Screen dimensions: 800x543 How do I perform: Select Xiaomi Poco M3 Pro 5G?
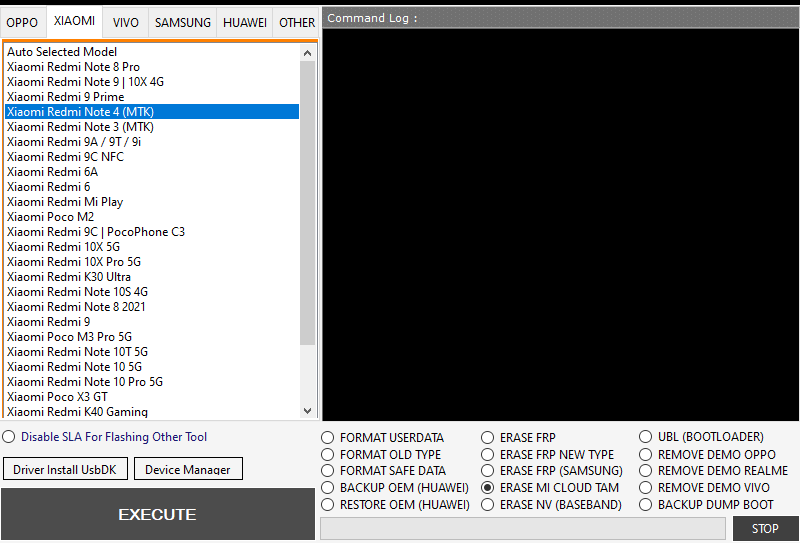[152, 336]
